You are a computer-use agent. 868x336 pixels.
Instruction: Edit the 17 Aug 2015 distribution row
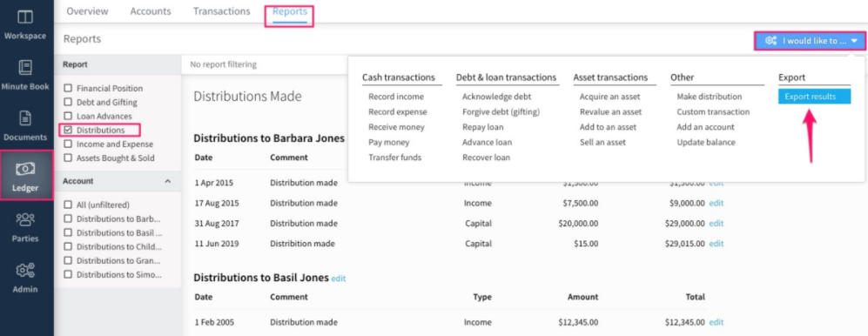point(717,203)
